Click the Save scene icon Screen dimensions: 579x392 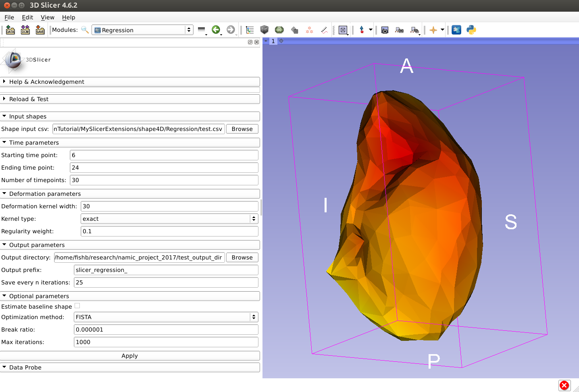(40, 30)
